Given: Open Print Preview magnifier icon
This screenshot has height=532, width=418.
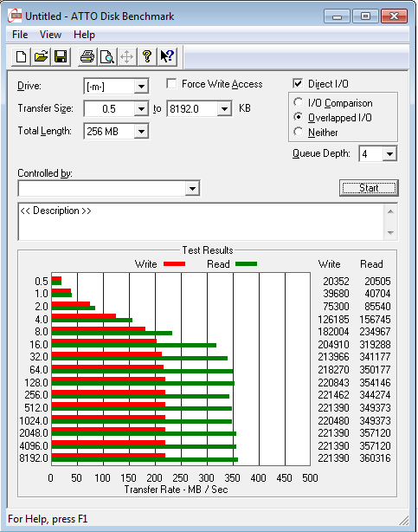Looking at the screenshot, I should [x=107, y=56].
